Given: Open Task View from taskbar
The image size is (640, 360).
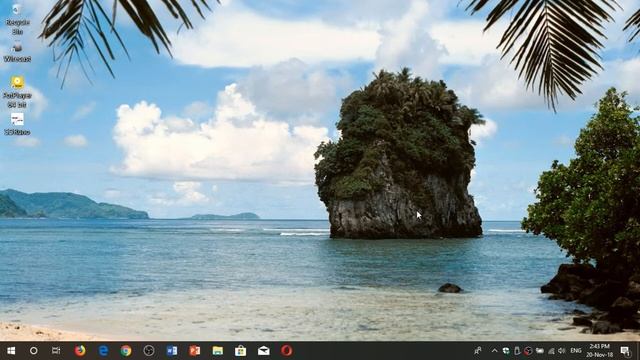Looking at the screenshot, I should click(x=56, y=351).
